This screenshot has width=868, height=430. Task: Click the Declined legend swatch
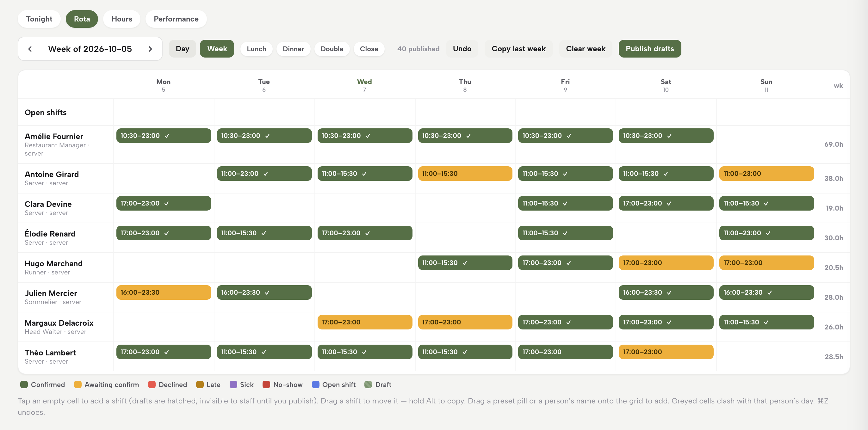tap(152, 384)
